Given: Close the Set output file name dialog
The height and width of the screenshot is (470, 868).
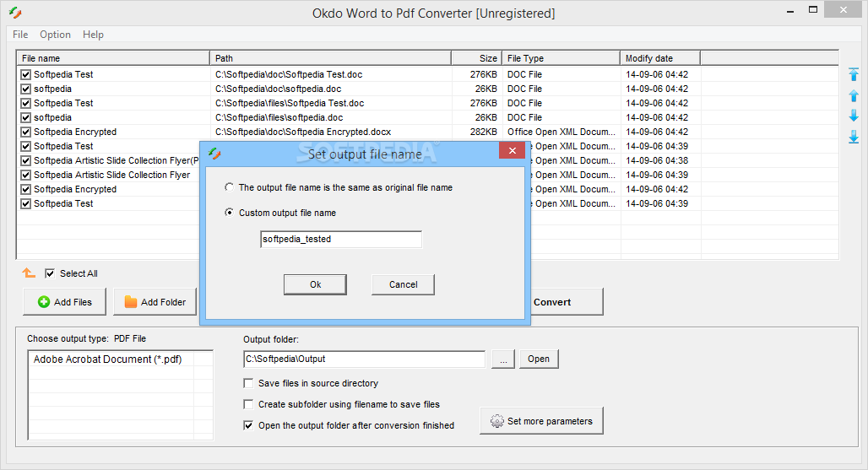Looking at the screenshot, I should (512, 150).
